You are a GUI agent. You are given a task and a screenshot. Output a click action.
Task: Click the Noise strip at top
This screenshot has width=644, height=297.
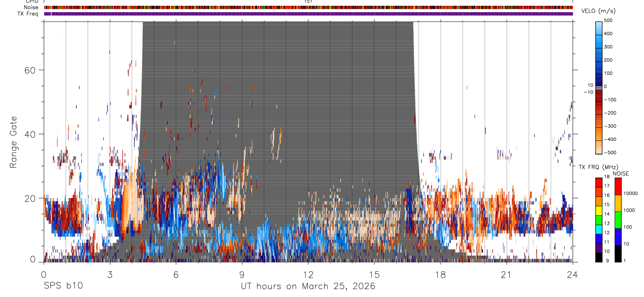308,7
